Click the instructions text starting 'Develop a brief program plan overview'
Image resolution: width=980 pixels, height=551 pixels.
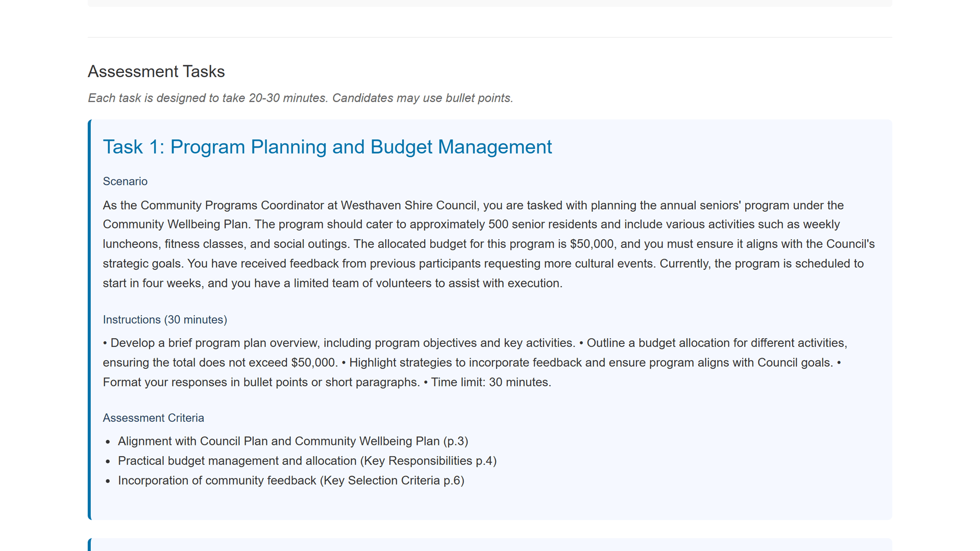(x=475, y=363)
